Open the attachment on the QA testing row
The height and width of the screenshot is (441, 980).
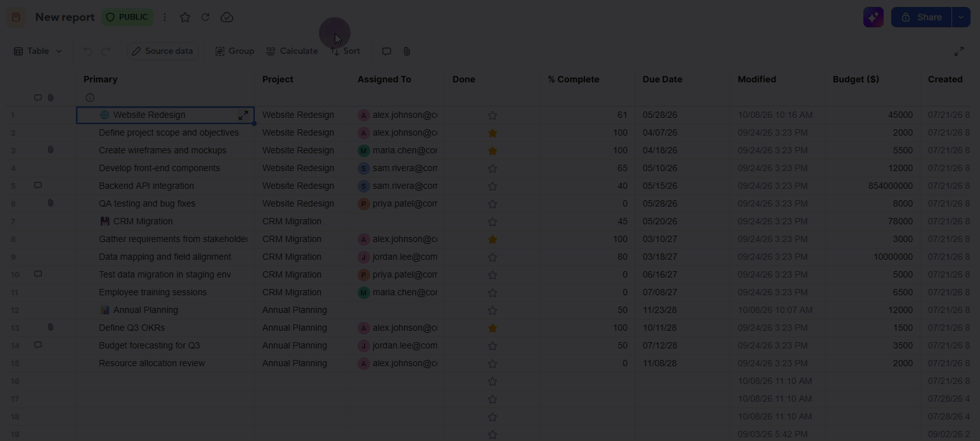(51, 203)
